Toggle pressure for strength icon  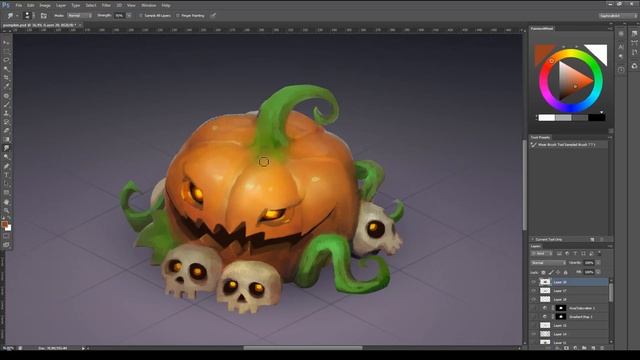[213, 16]
